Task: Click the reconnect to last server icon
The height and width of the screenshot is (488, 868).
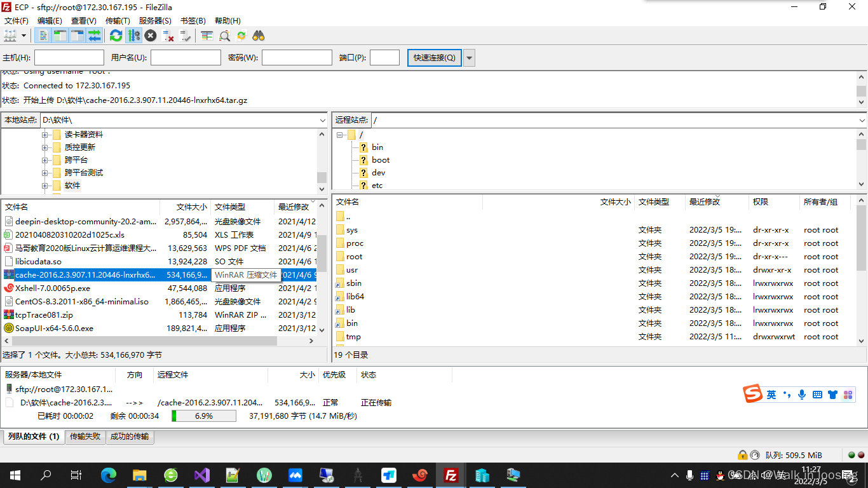Action: tap(186, 36)
